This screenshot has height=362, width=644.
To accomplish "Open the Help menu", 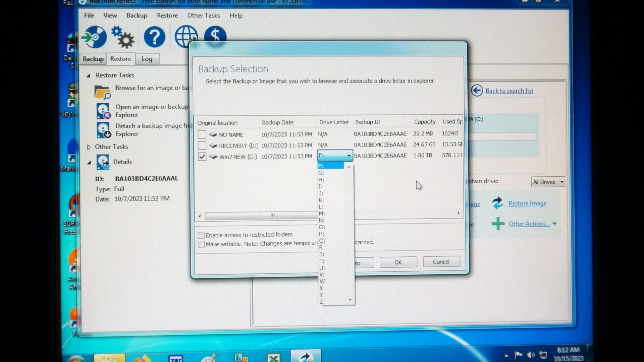I will click(x=236, y=15).
